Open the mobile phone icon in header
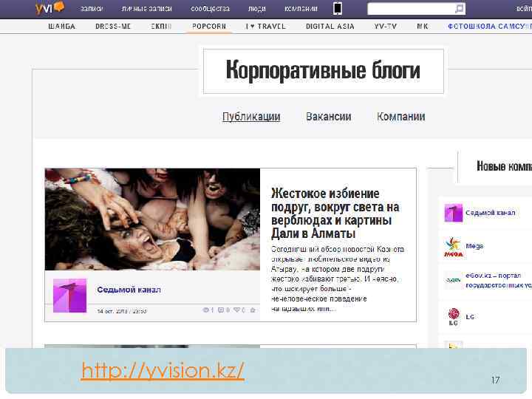The height and width of the screenshot is (399, 532). (337, 8)
